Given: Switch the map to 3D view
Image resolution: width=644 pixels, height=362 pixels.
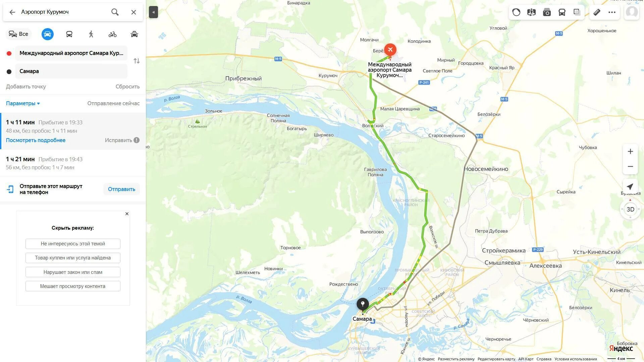Looking at the screenshot, I should [x=630, y=209].
